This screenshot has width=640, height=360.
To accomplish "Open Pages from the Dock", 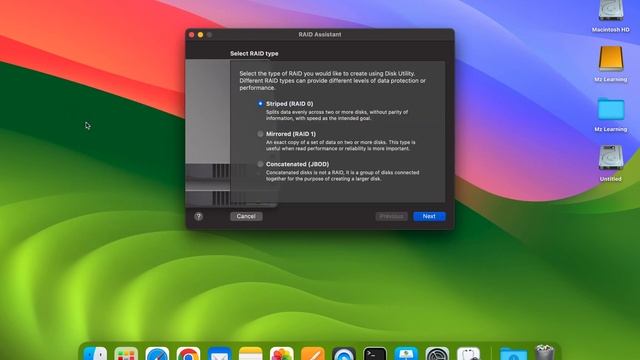I will pyautogui.click(x=313, y=353).
